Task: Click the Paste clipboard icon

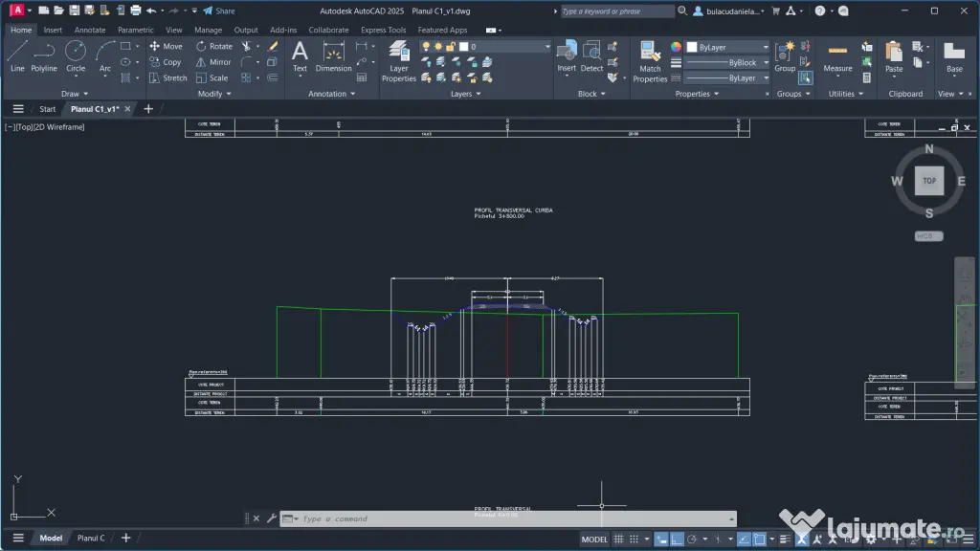Action: click(x=894, y=56)
